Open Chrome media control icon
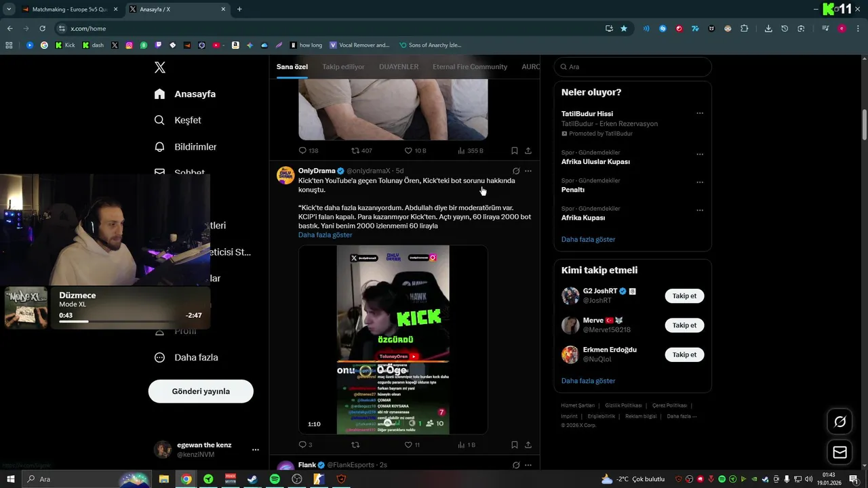 825,28
